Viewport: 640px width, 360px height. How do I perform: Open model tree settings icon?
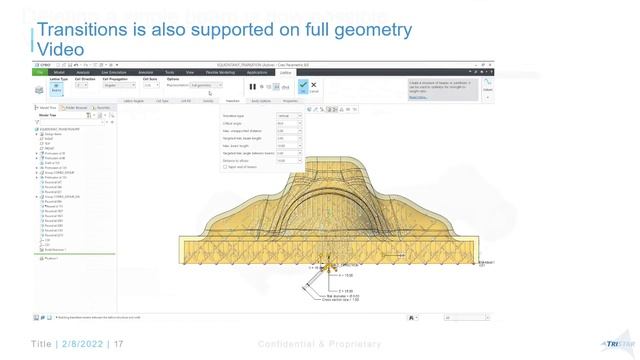pyautogui.click(x=89, y=116)
